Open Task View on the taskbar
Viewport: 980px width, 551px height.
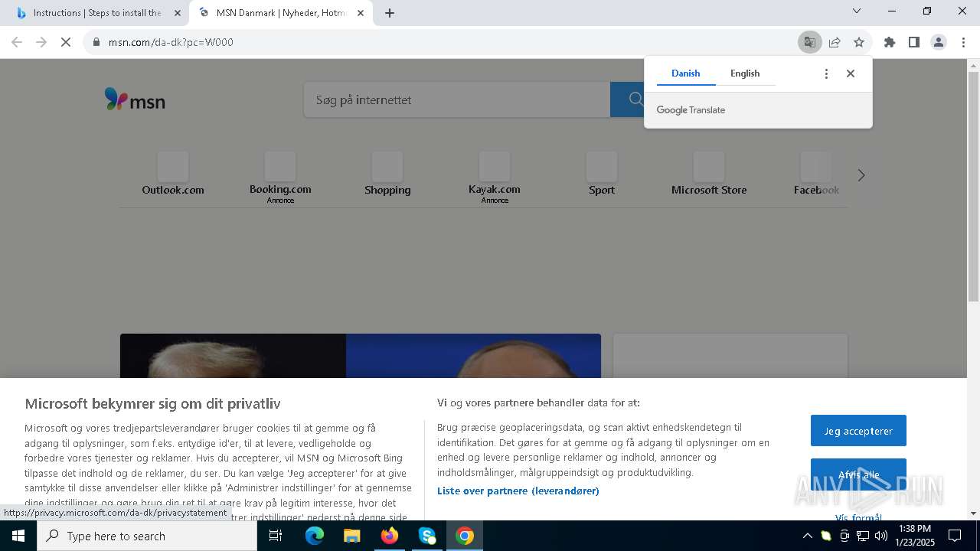point(276,536)
